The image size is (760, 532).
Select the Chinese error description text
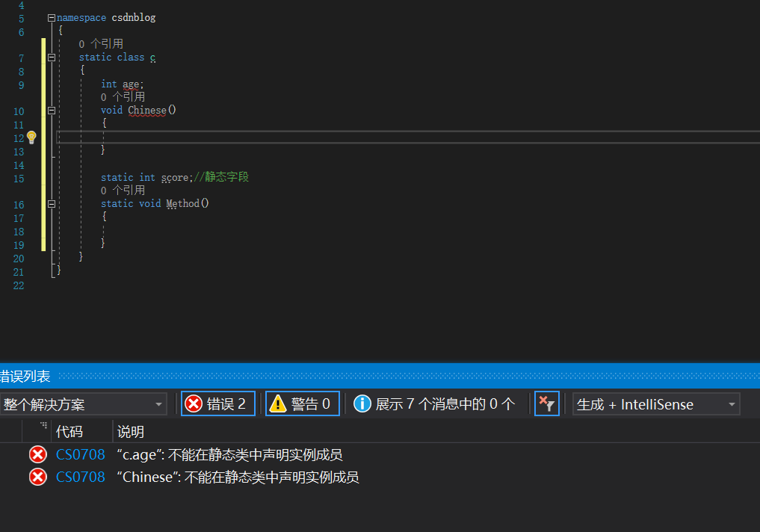click(x=238, y=477)
